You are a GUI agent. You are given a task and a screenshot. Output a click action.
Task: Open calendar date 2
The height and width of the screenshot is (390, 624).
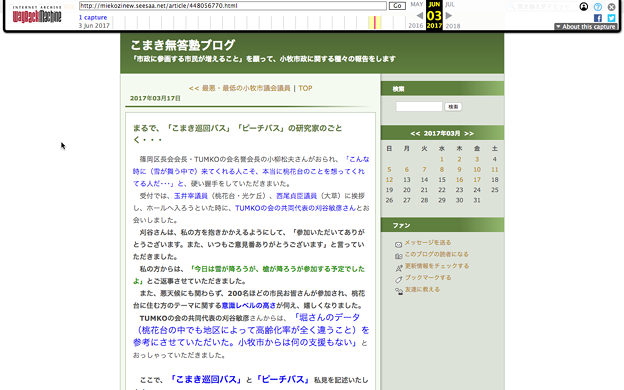point(459,159)
